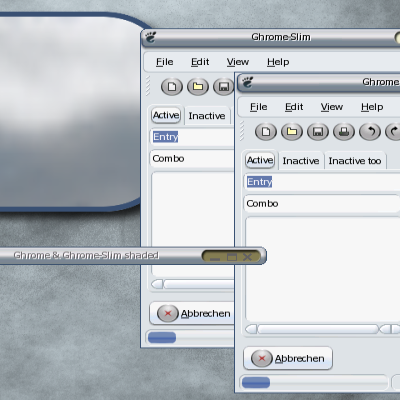400x400 pixels.
Task: Click Entry field in back Ghrome-Slim window
Action: (192, 137)
